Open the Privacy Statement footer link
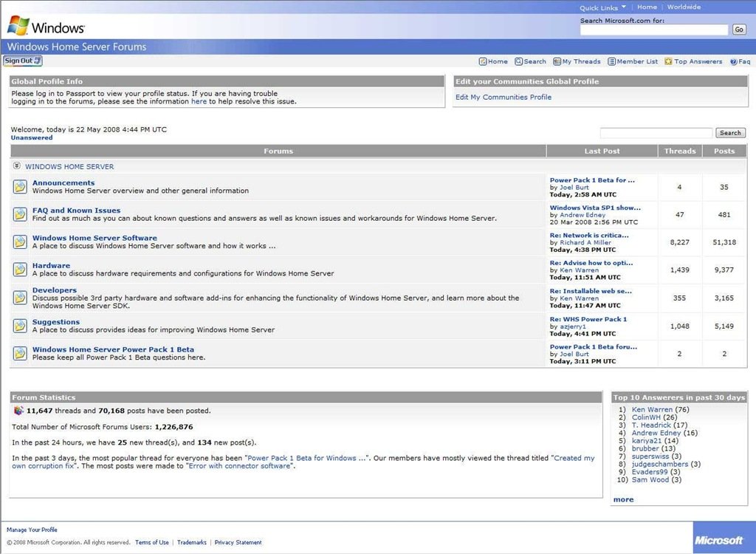 tap(238, 542)
